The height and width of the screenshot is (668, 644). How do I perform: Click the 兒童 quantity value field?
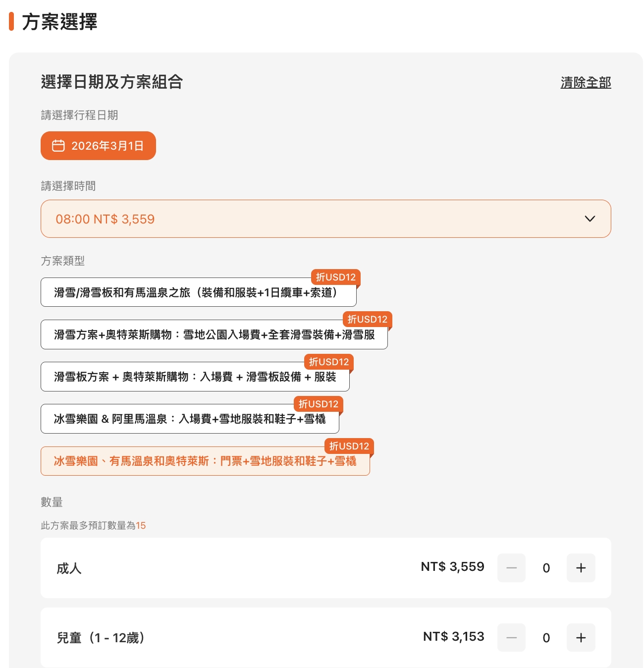point(546,638)
